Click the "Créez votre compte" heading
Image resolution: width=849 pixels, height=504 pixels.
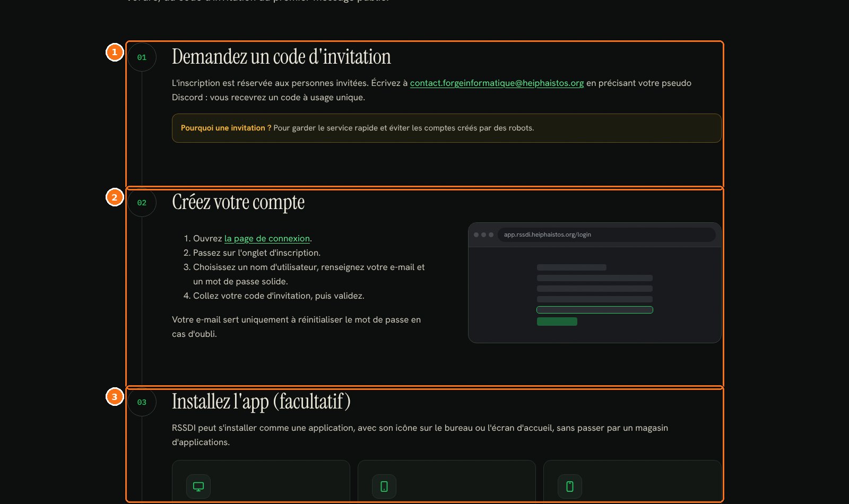click(238, 202)
